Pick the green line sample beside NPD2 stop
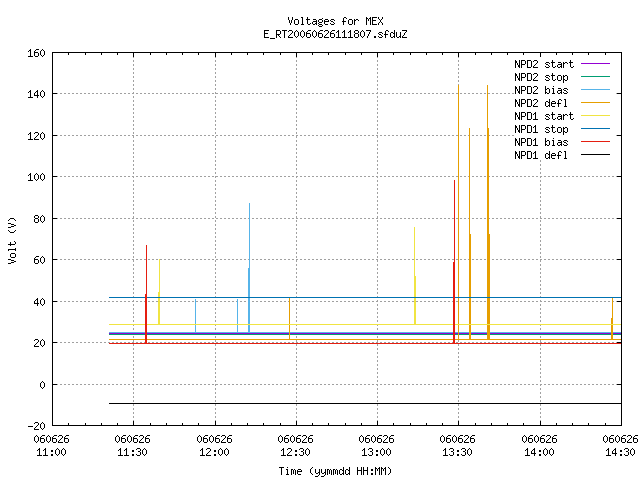This screenshot has width=640, height=480. 595,76
